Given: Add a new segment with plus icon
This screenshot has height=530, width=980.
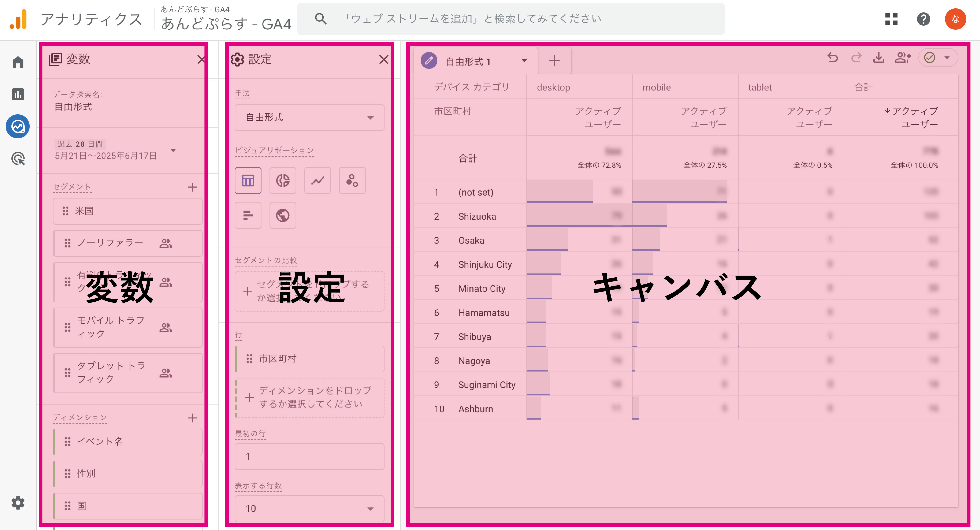Looking at the screenshot, I should pyautogui.click(x=192, y=187).
